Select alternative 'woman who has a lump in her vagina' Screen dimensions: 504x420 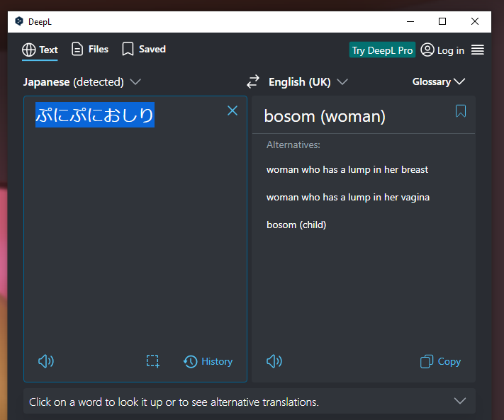coord(348,197)
